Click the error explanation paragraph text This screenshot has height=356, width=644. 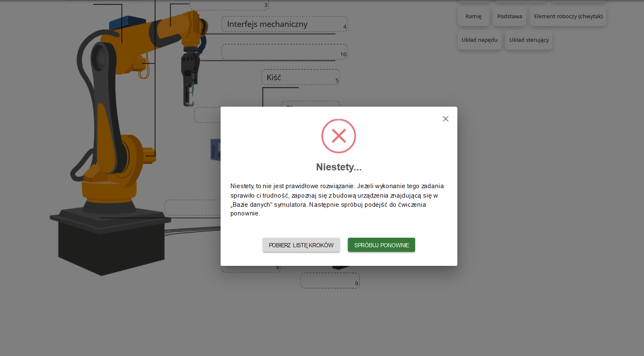pos(337,200)
